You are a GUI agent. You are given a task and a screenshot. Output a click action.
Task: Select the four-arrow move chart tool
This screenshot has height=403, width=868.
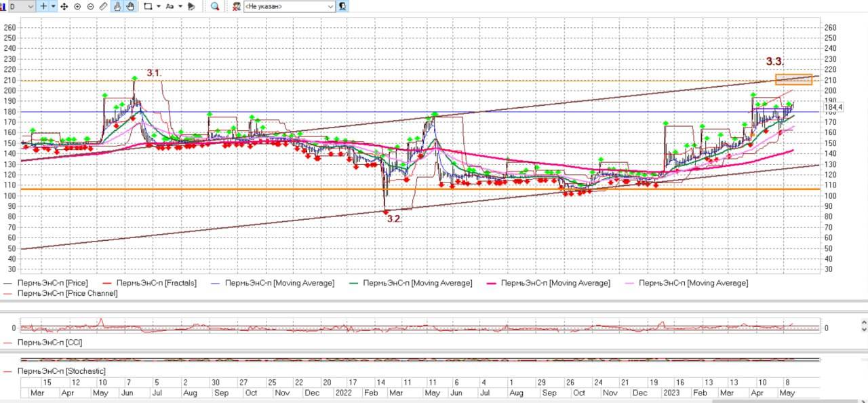64,6
